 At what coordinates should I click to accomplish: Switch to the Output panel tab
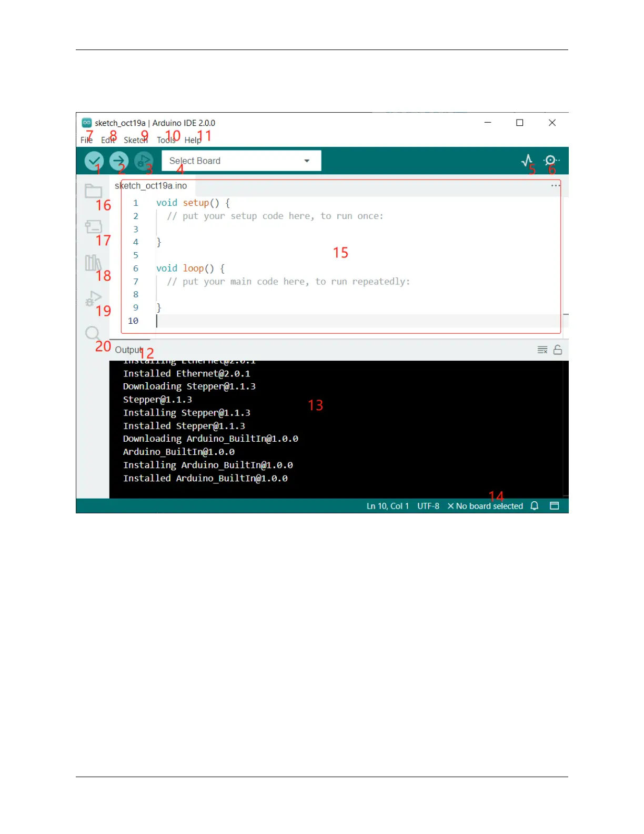(x=129, y=350)
